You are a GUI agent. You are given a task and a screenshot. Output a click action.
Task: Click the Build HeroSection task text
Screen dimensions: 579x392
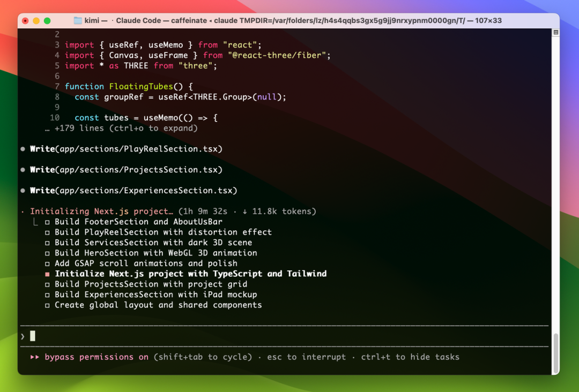[156, 253]
